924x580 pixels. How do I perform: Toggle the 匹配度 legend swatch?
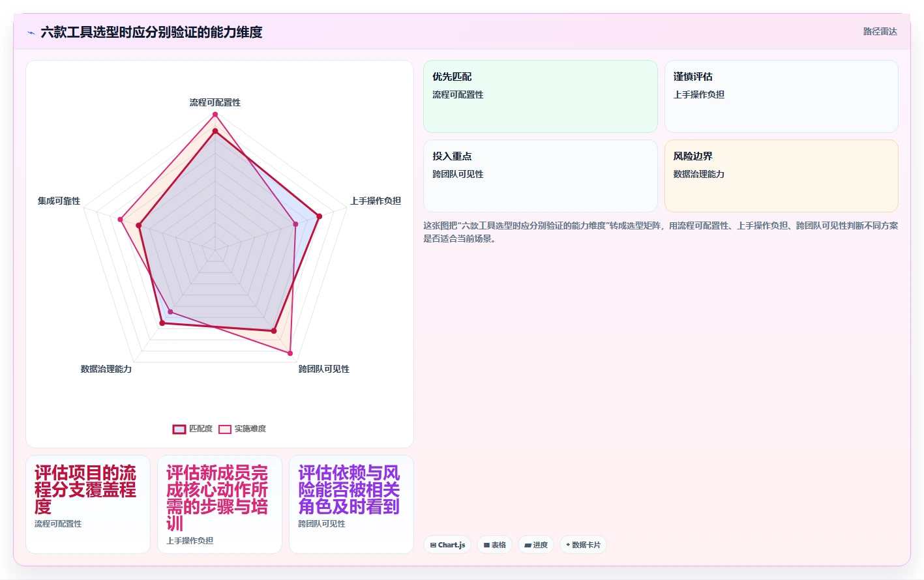[x=179, y=429]
